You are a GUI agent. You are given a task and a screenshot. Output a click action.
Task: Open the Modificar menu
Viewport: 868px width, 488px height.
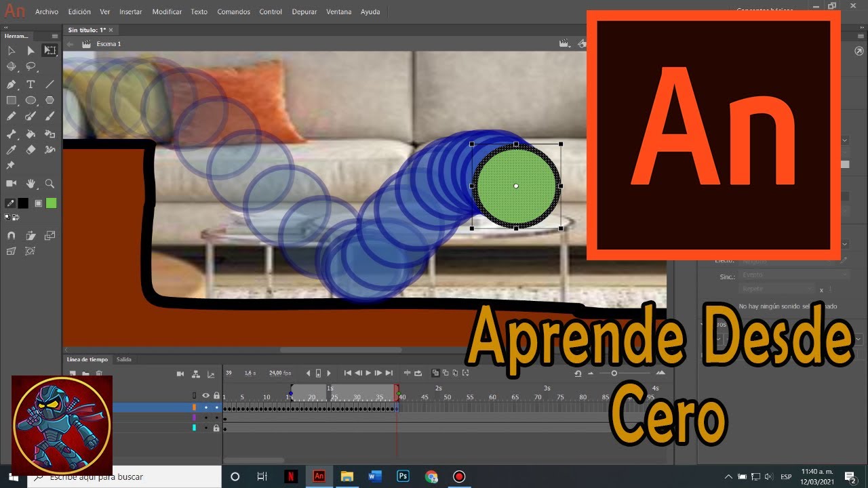(x=167, y=12)
